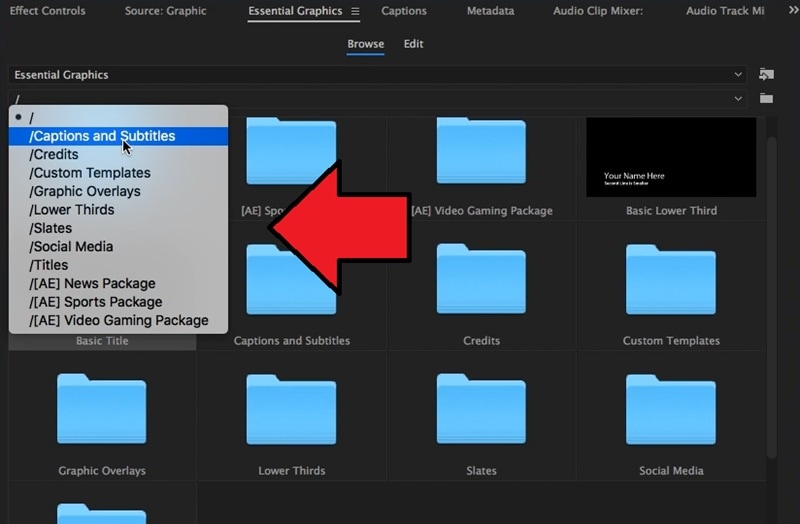Viewport: 800px width, 524px height.
Task: Click the folder path dropdown arrow
Action: 738,98
